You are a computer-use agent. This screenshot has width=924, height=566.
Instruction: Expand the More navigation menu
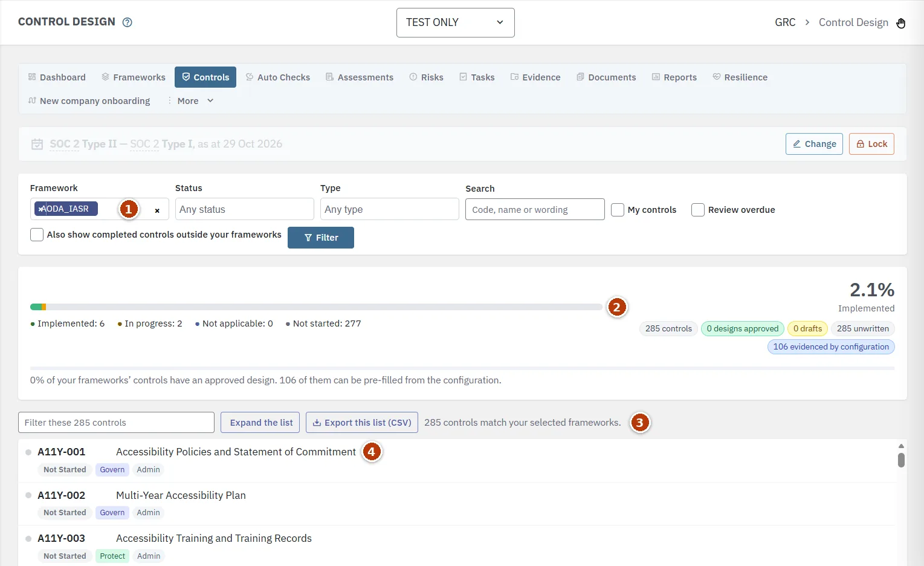(191, 101)
